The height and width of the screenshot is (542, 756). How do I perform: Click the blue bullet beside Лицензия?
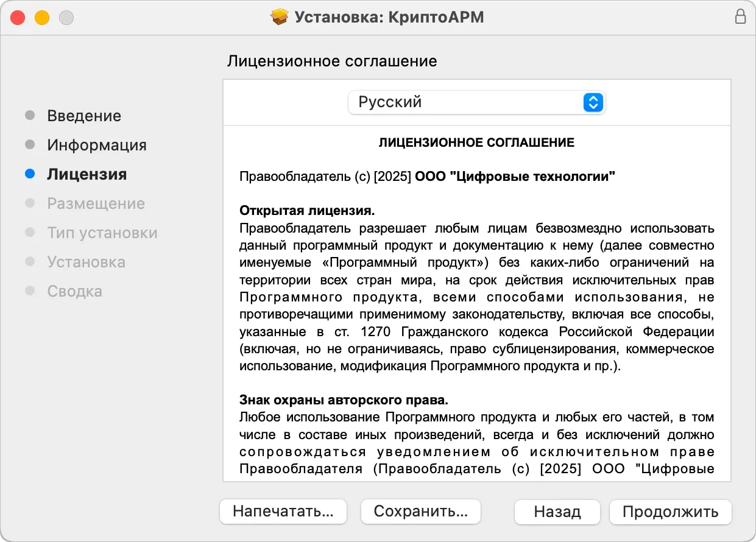click(x=29, y=174)
